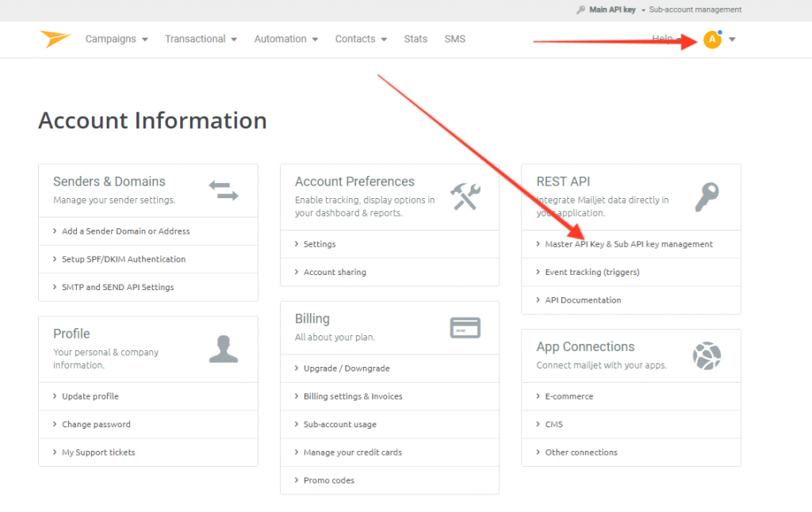812x512 pixels.
Task: Expand the account menu caret beside avatar
Action: pos(732,40)
